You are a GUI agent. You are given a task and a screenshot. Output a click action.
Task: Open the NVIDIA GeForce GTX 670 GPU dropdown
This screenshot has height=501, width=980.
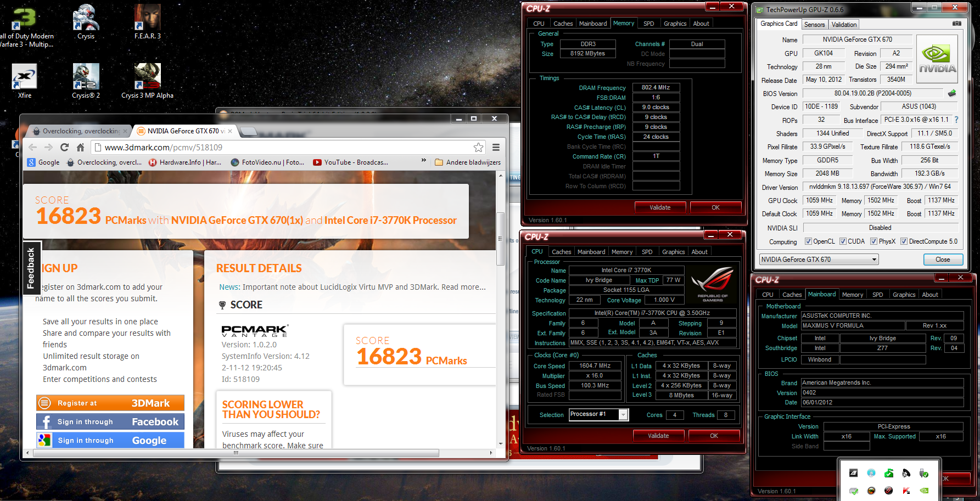pos(819,260)
